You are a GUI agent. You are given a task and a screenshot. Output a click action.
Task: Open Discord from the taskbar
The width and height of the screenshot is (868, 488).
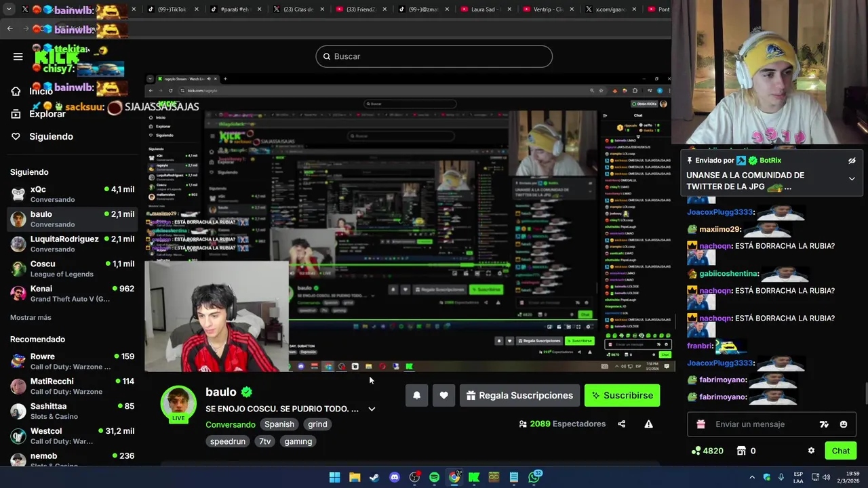point(395,477)
